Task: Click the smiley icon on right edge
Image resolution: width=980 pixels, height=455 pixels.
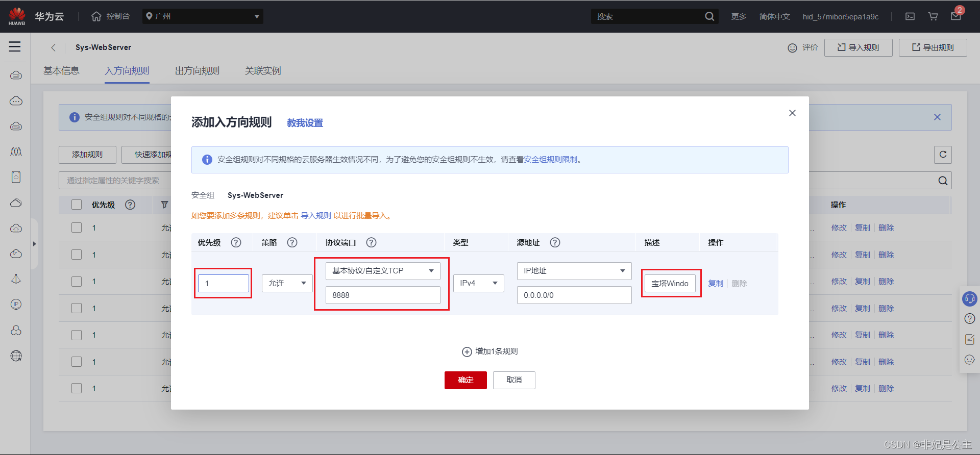Action: pos(969,360)
